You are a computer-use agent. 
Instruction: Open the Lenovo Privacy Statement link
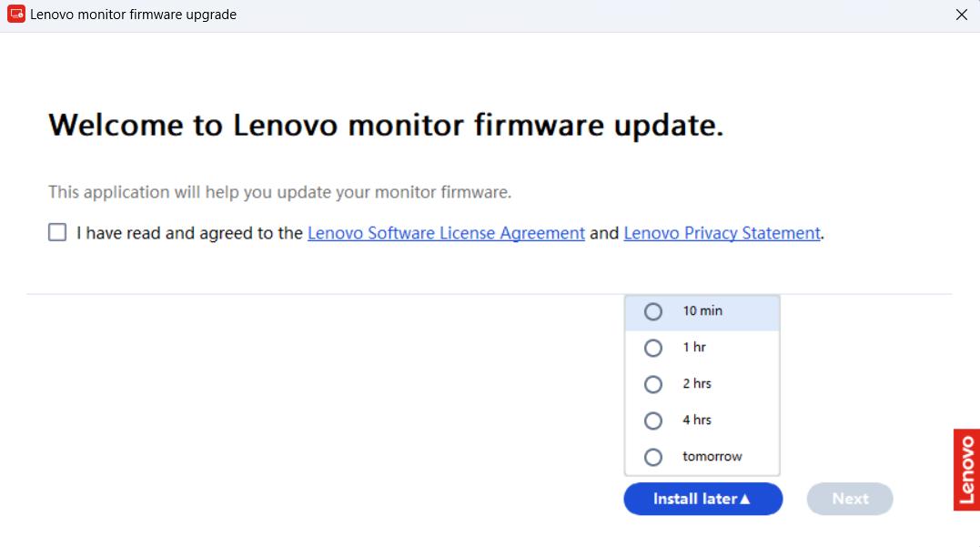(722, 233)
